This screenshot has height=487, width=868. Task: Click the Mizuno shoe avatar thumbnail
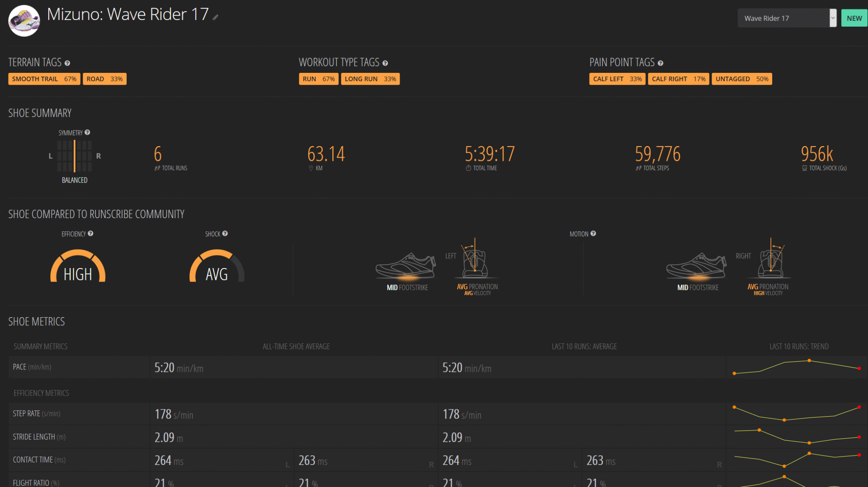click(x=24, y=20)
